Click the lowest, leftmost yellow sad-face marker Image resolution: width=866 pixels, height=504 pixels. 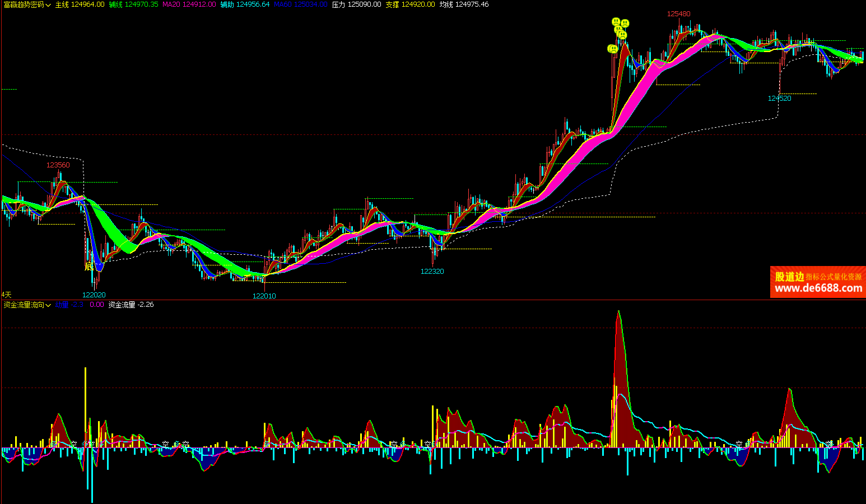coord(613,49)
